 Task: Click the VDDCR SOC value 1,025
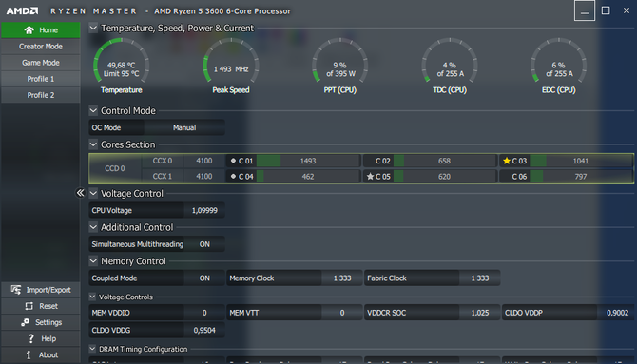pos(480,313)
